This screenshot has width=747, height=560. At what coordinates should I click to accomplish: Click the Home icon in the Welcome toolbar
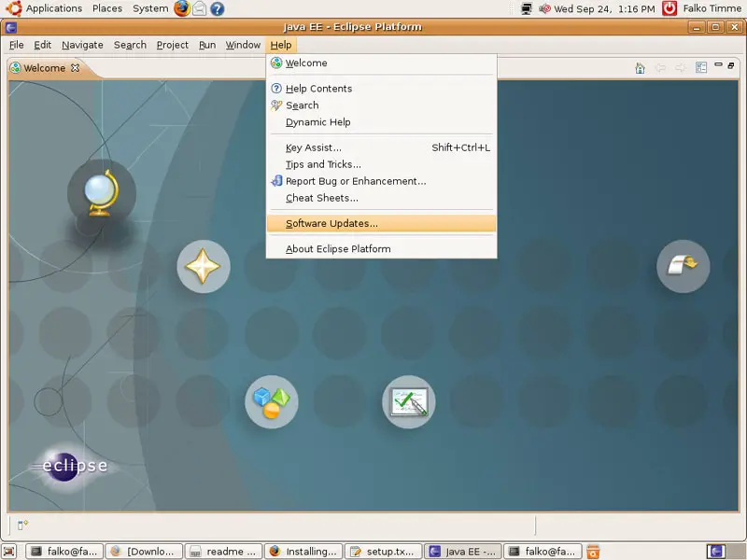coord(640,68)
